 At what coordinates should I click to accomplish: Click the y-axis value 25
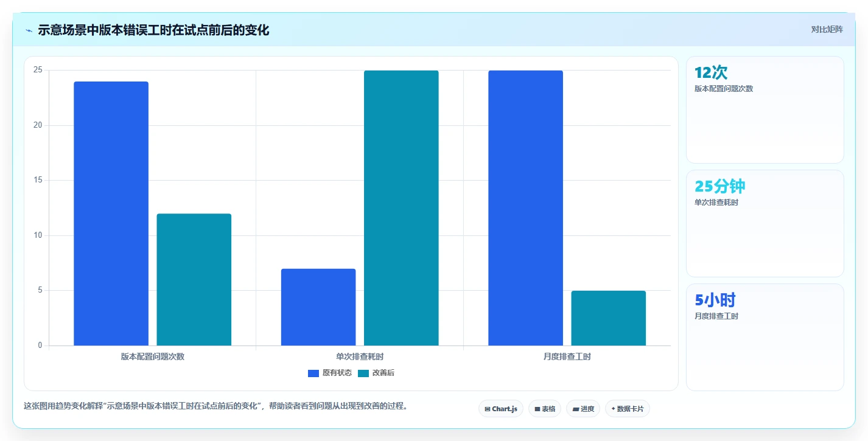[x=38, y=70]
